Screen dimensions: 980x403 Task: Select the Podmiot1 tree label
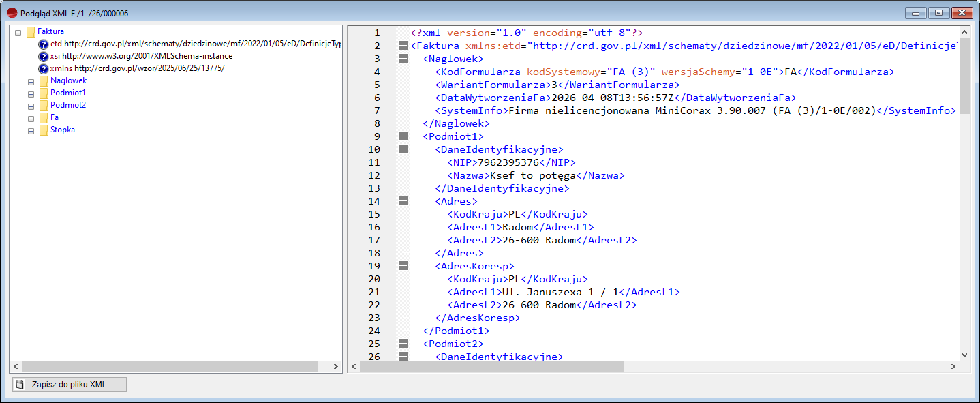68,93
